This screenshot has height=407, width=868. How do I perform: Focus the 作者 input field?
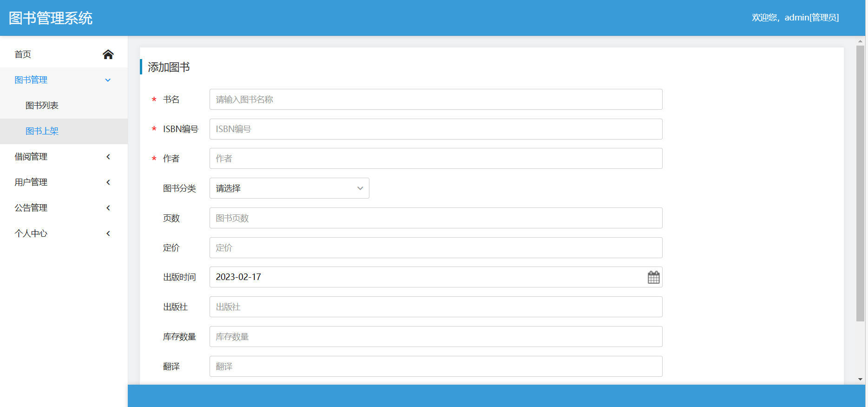[x=436, y=159]
